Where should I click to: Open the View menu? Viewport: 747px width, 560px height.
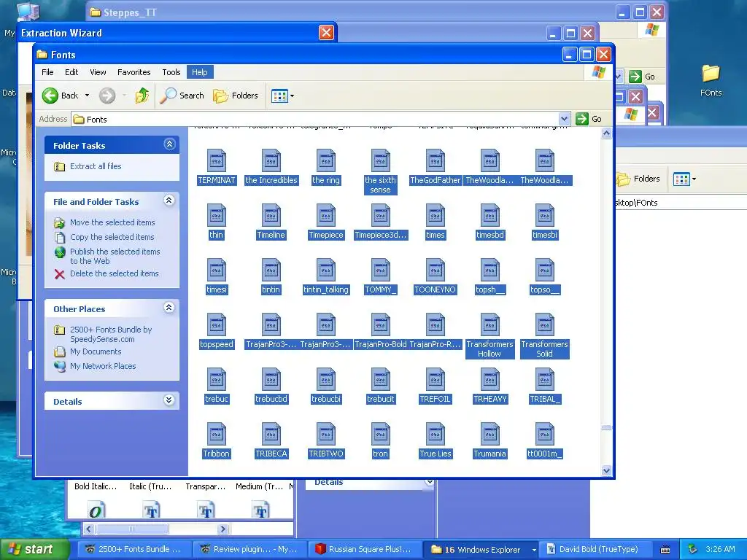[x=98, y=72]
